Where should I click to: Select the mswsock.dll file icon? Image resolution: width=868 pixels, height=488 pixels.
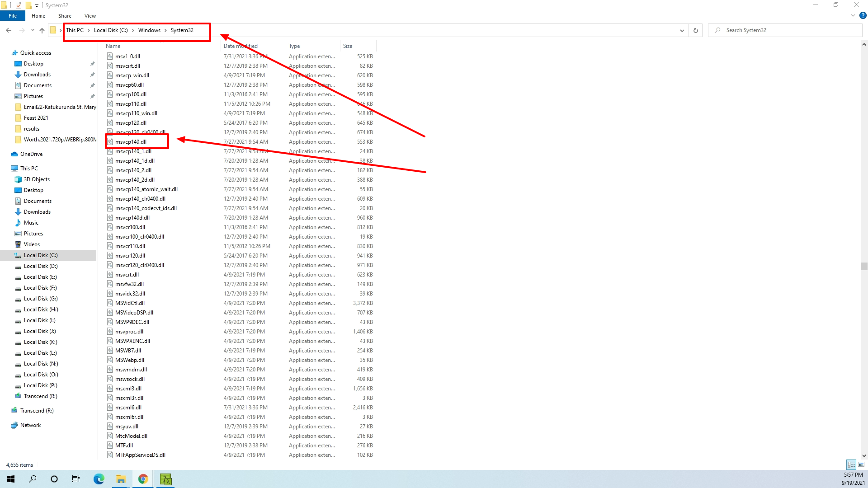pos(110,379)
